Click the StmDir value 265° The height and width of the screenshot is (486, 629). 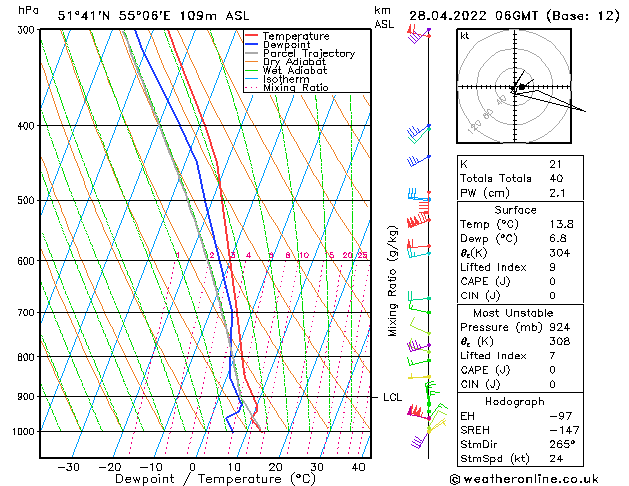point(563,445)
